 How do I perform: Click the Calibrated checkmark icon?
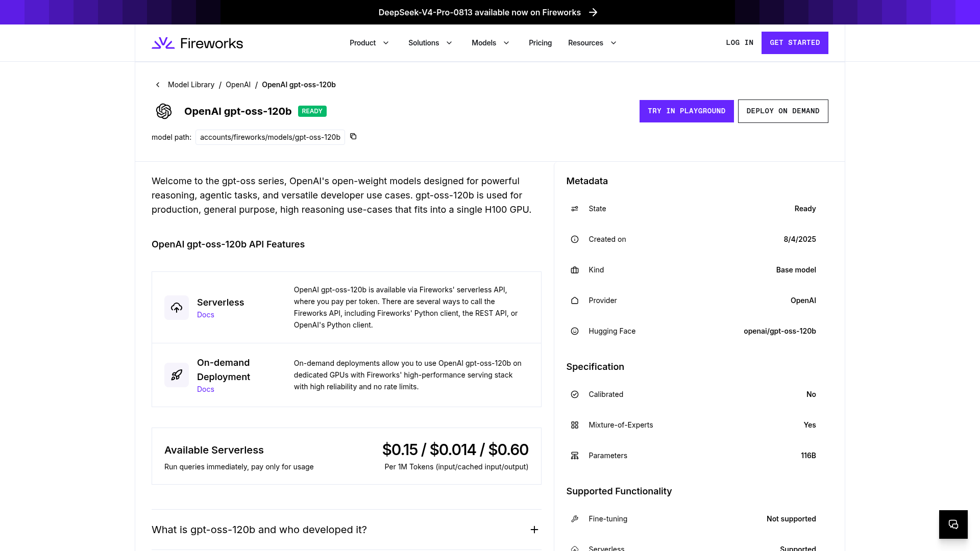pos(575,394)
